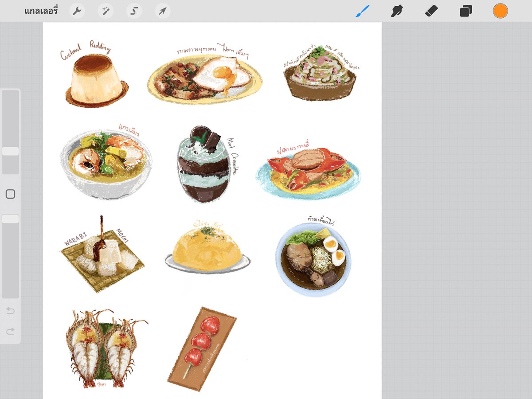Click the handwritten "Custard Pudding" label

(86, 50)
